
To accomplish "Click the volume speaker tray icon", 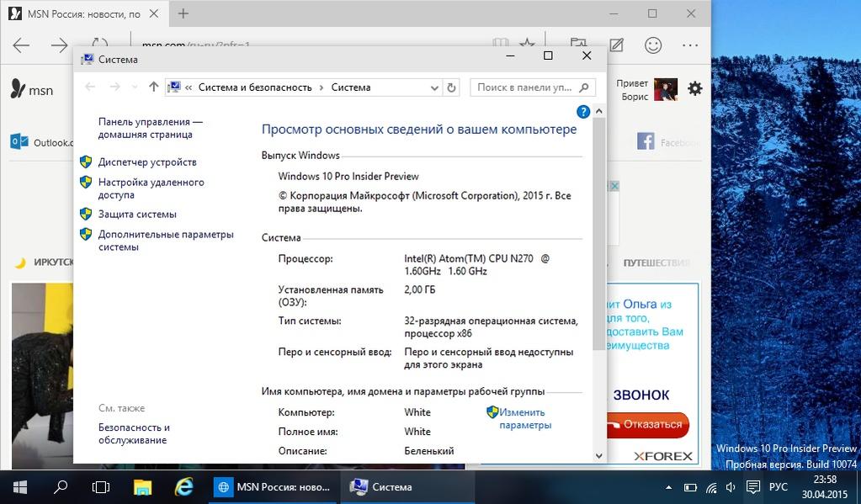I will pos(731,487).
